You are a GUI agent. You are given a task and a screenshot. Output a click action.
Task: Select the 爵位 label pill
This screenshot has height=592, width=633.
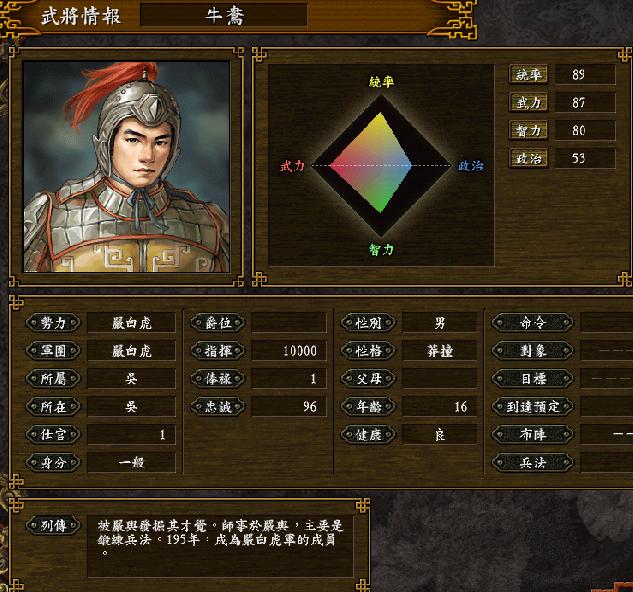218,323
